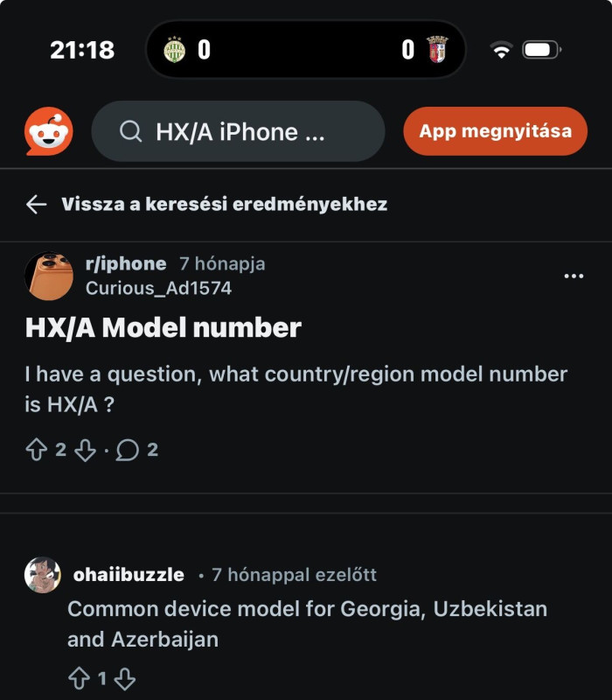Tap ohaiibuzzle's avatar picture
Image resolution: width=612 pixels, height=700 pixels.
point(43,575)
